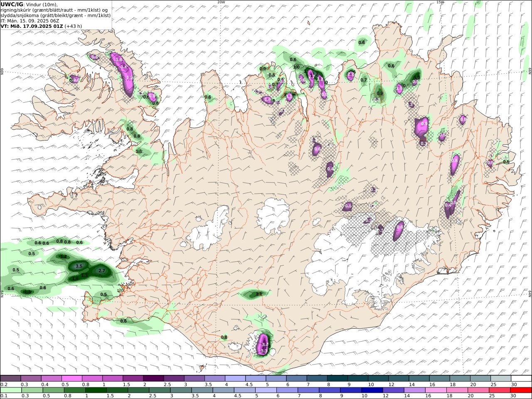Select the medium green 0.5 rain legend swatch
This screenshot has width=532, height=399.
tap(53, 390)
